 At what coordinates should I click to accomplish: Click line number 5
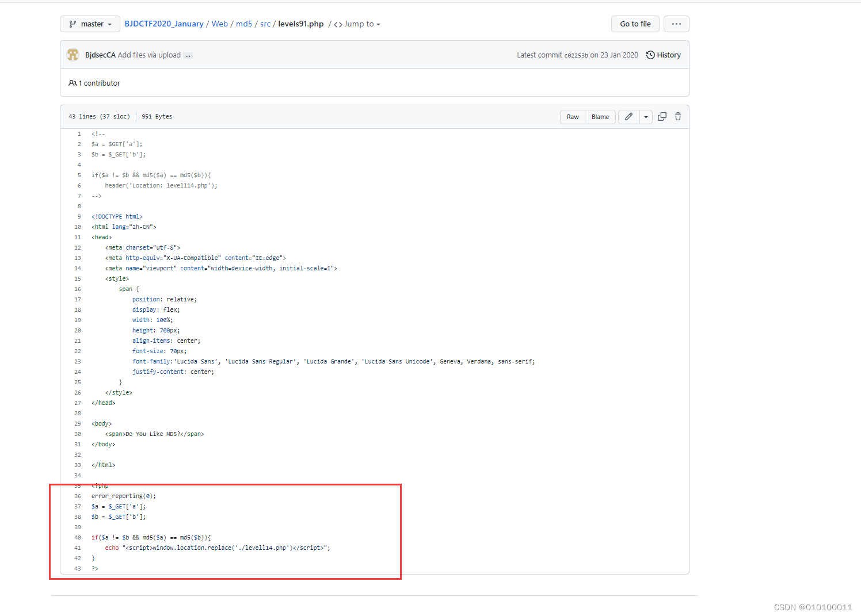tap(79, 175)
